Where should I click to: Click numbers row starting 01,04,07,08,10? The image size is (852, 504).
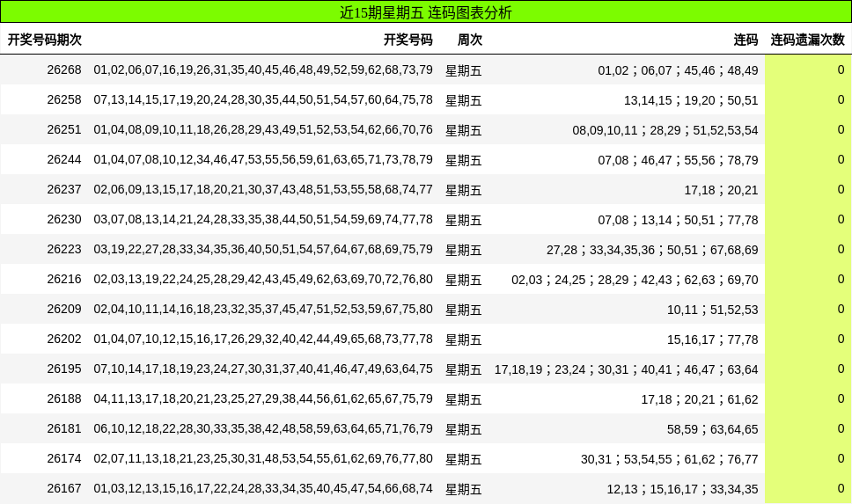coord(263,160)
